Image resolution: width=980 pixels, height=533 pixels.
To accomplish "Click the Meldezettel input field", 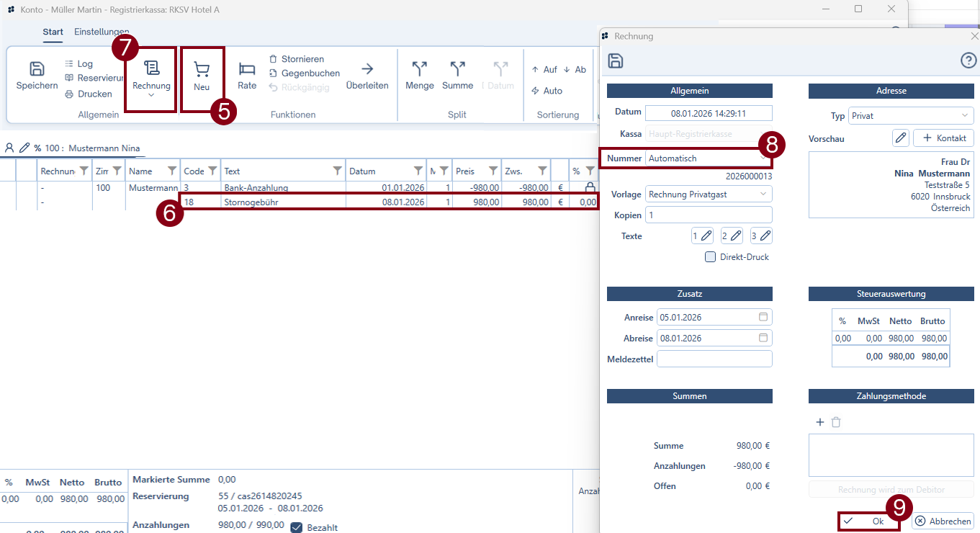I will point(714,359).
